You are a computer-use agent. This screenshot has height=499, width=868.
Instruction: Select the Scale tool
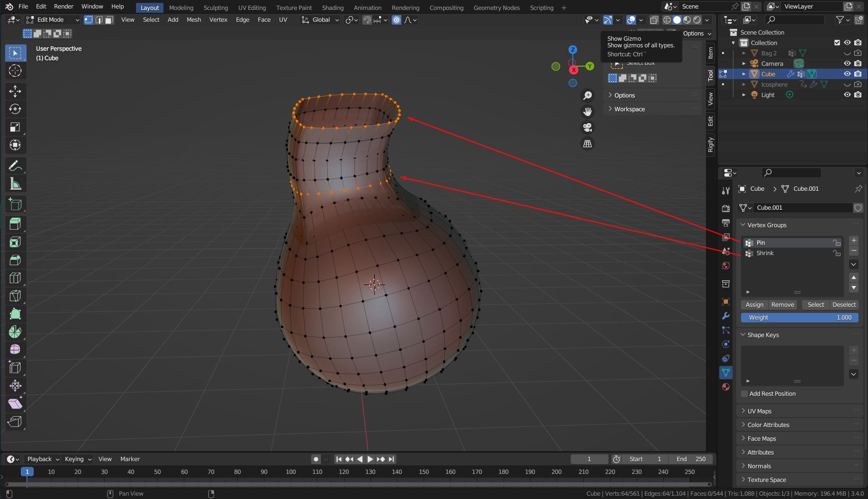[x=15, y=127]
